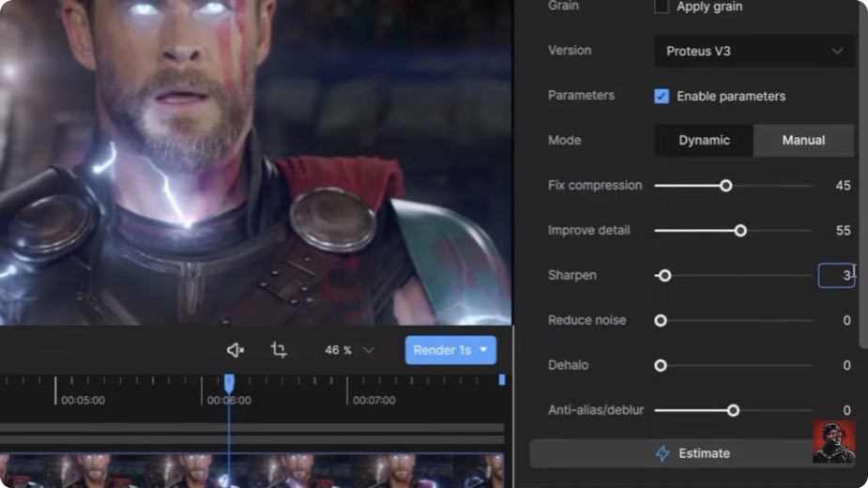This screenshot has height=488, width=868.
Task: Click the timeline playhead marker
Action: point(229,382)
